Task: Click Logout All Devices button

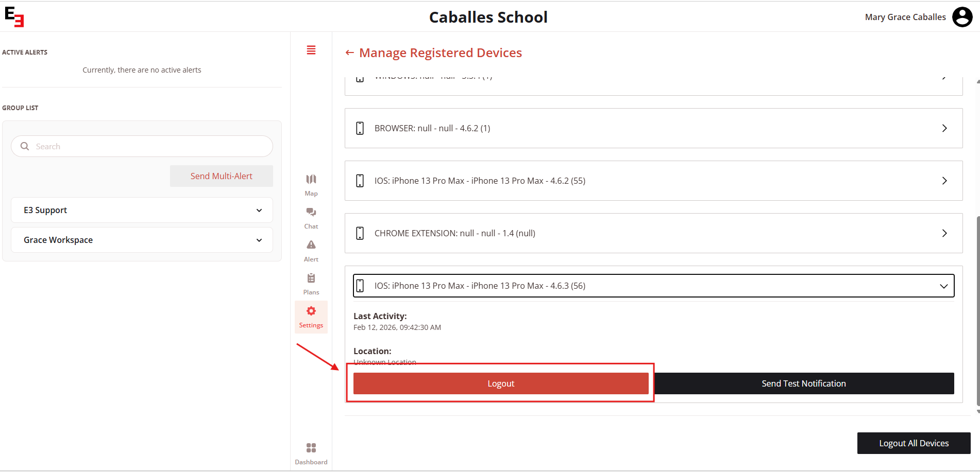Action: 914,443
